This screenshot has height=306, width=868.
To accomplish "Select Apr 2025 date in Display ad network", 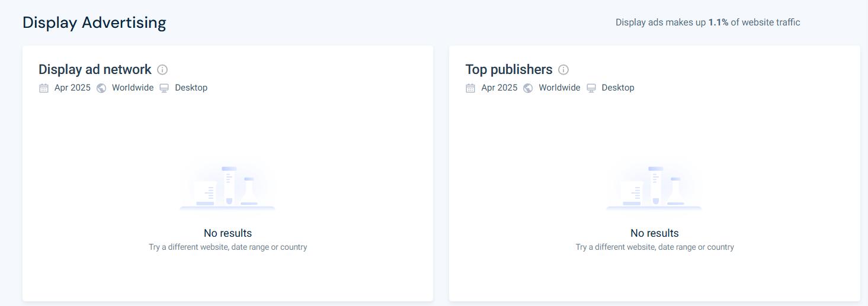I will 72,88.
